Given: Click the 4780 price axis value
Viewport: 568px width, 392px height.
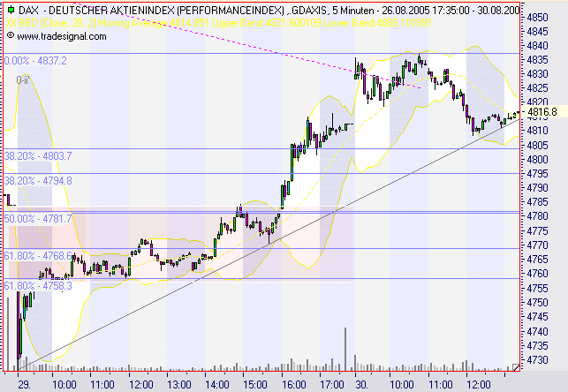Looking at the screenshot, I should (538, 216).
